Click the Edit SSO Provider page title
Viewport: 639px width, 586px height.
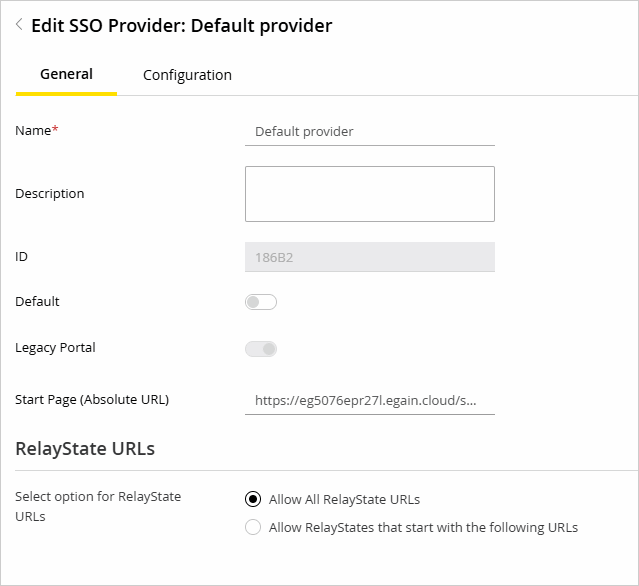pyautogui.click(x=182, y=26)
